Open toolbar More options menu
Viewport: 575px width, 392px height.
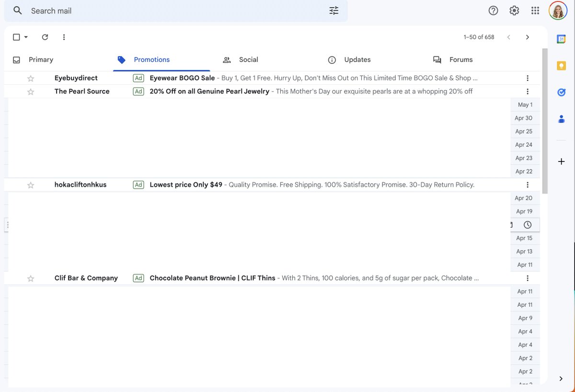64,37
